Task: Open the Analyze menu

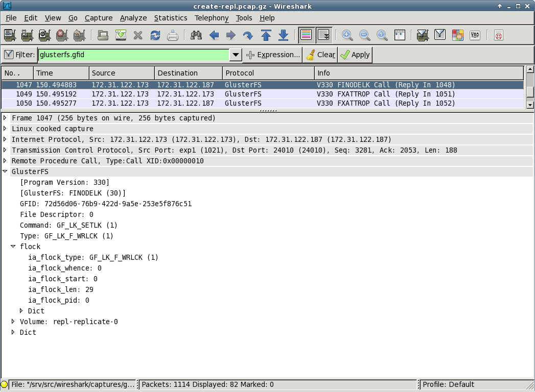Action: 133,18
